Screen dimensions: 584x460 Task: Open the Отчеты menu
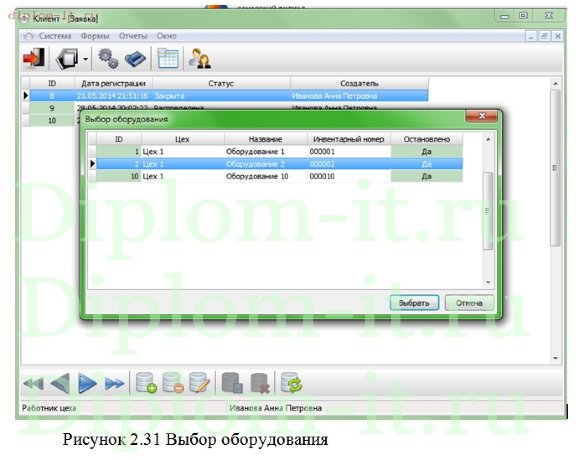pyautogui.click(x=133, y=36)
